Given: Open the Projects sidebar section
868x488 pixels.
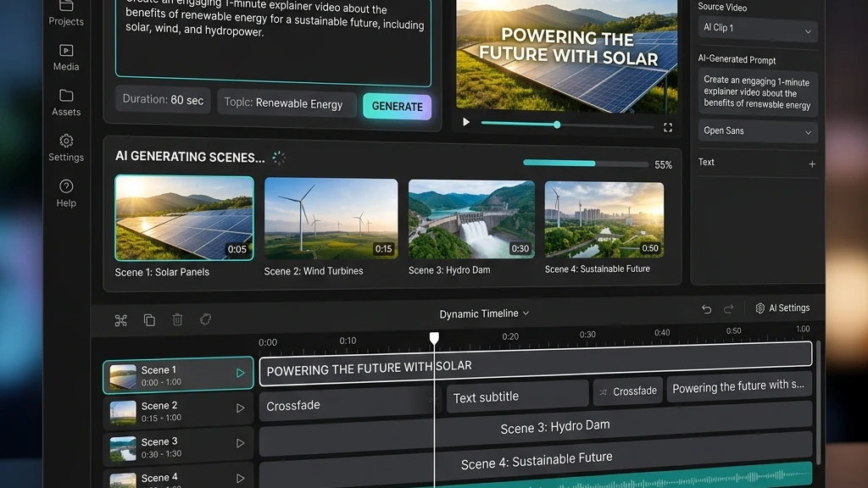Looking at the screenshot, I should coord(66,14).
